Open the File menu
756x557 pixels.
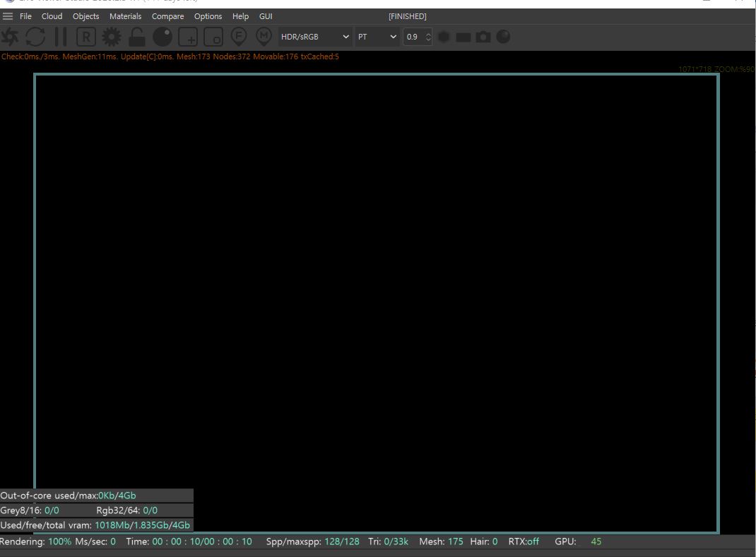(25, 16)
